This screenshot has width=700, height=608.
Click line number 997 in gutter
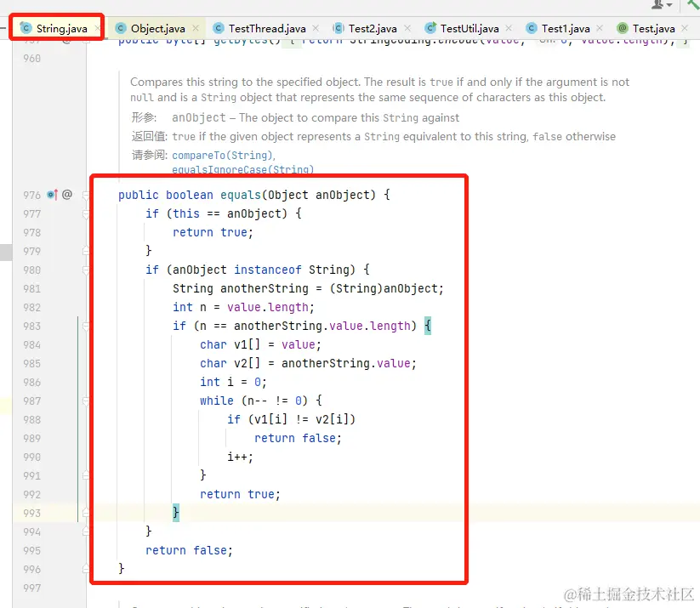[x=32, y=588]
